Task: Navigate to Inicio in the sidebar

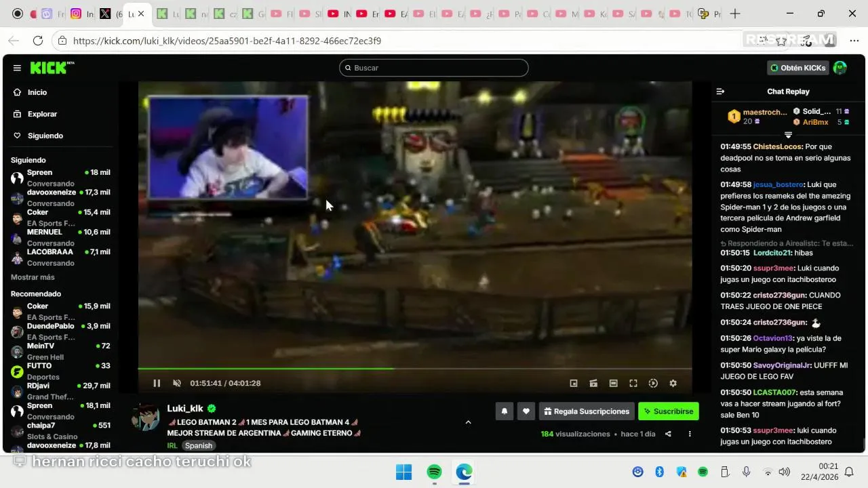Action: pos(37,92)
